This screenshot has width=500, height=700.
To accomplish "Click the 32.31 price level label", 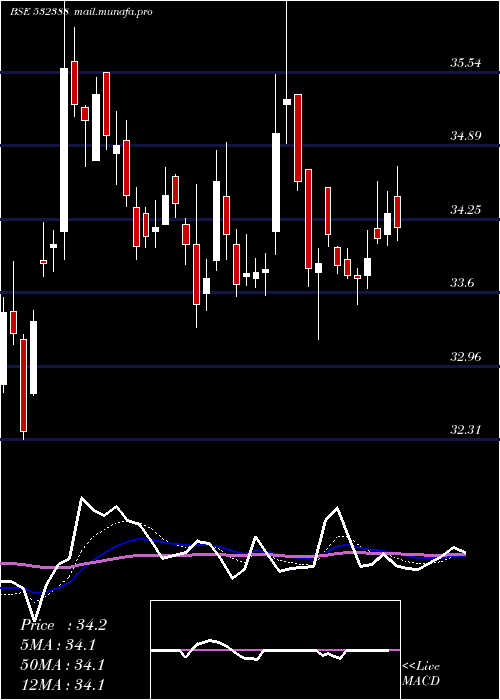I will (465, 430).
